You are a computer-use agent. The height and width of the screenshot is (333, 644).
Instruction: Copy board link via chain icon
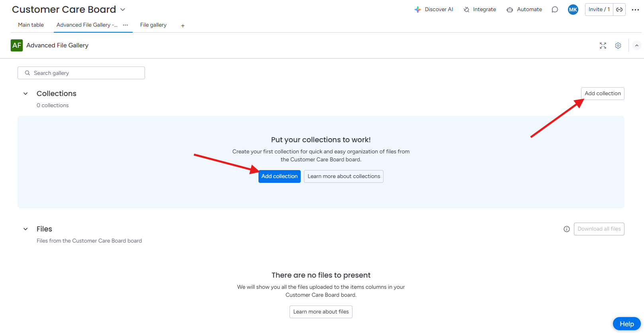(x=619, y=10)
